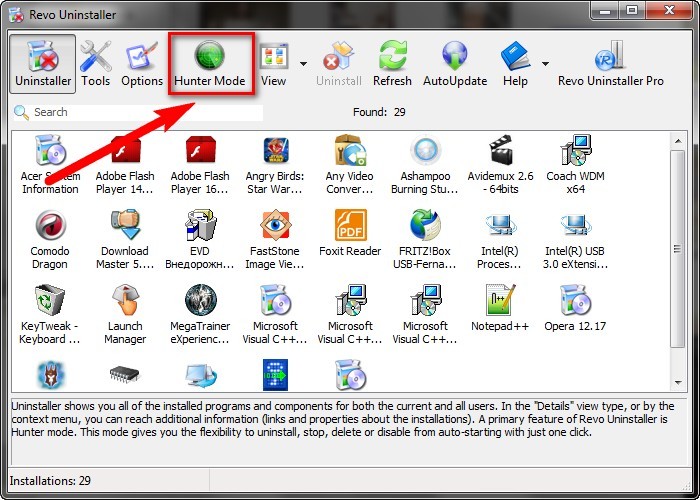The image size is (700, 500).
Task: Open the Help toolbar button
Action: [515, 63]
